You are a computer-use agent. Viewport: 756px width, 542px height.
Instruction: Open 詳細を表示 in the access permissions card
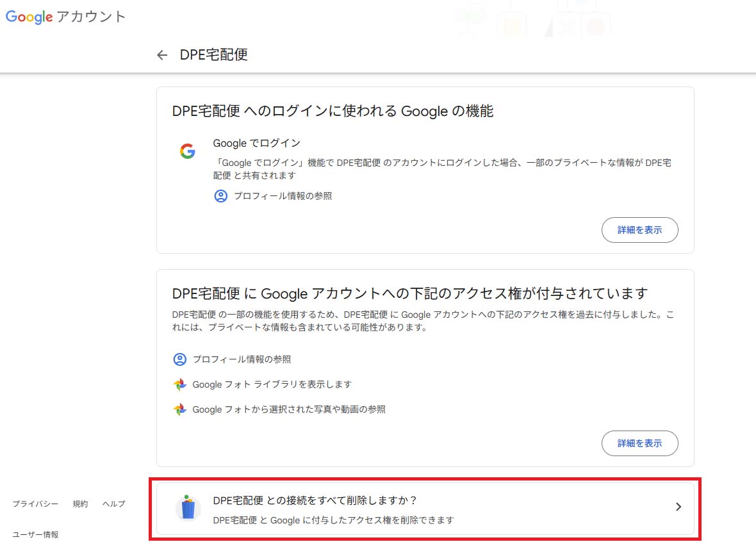click(640, 443)
